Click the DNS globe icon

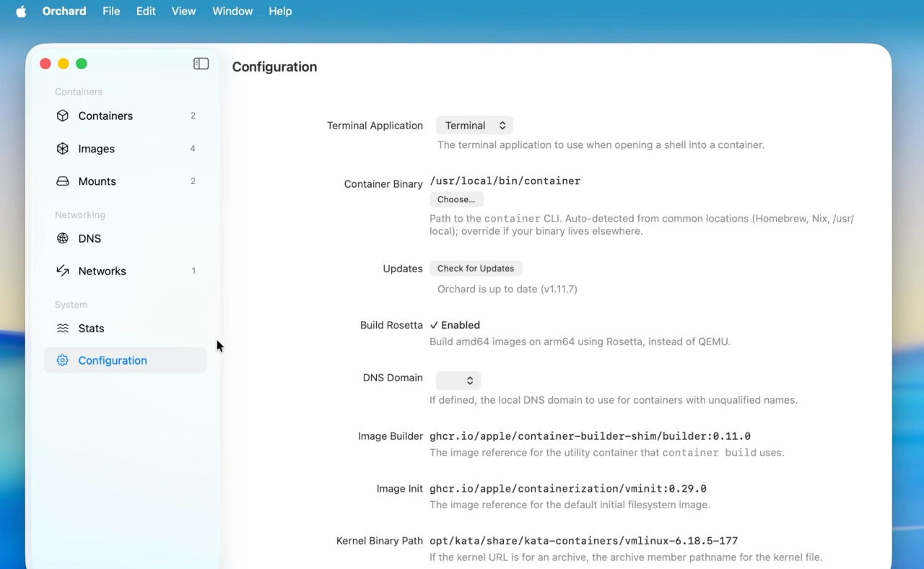coord(63,238)
